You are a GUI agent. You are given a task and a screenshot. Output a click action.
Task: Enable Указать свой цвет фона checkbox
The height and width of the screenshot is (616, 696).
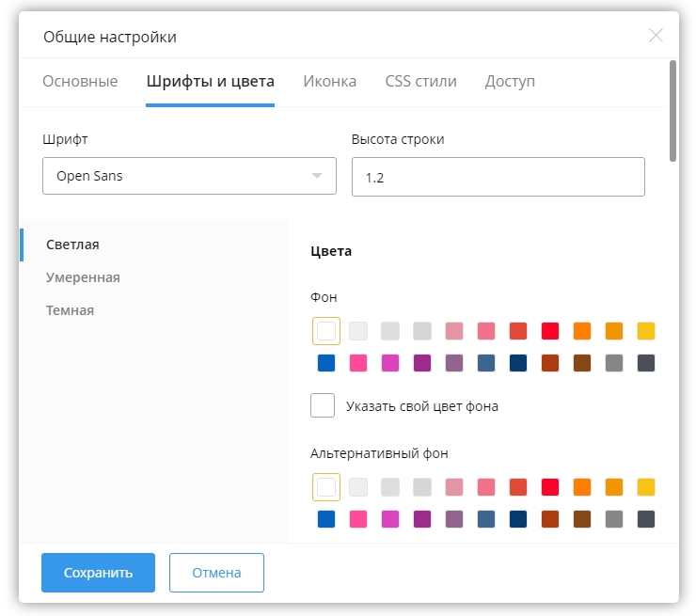pos(323,406)
